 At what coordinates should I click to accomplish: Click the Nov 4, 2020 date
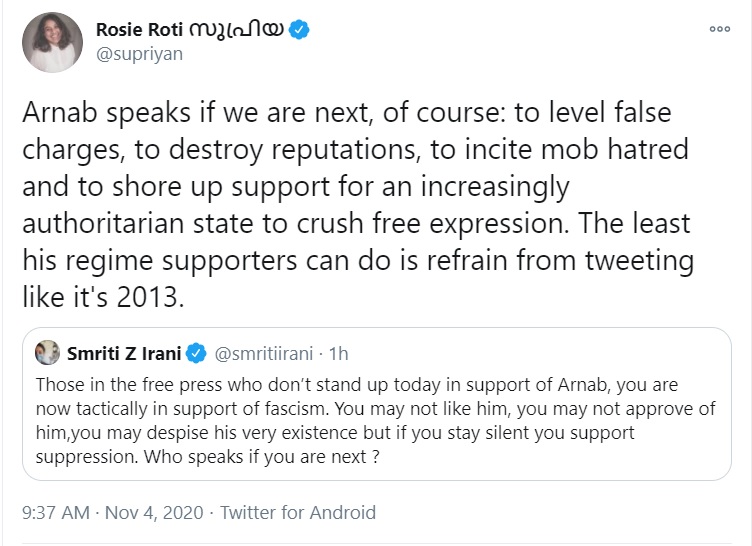(x=154, y=512)
